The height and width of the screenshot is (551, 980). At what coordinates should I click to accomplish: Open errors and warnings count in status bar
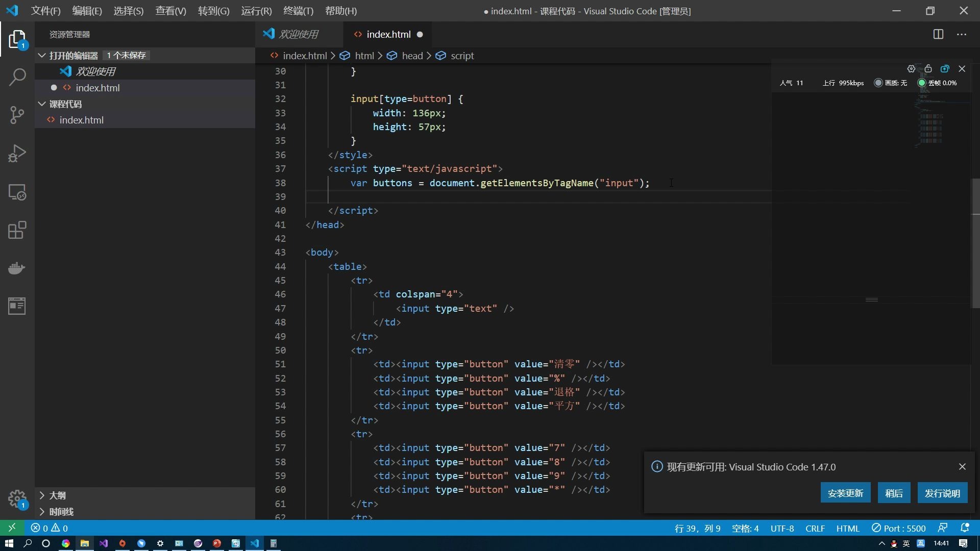click(x=50, y=528)
